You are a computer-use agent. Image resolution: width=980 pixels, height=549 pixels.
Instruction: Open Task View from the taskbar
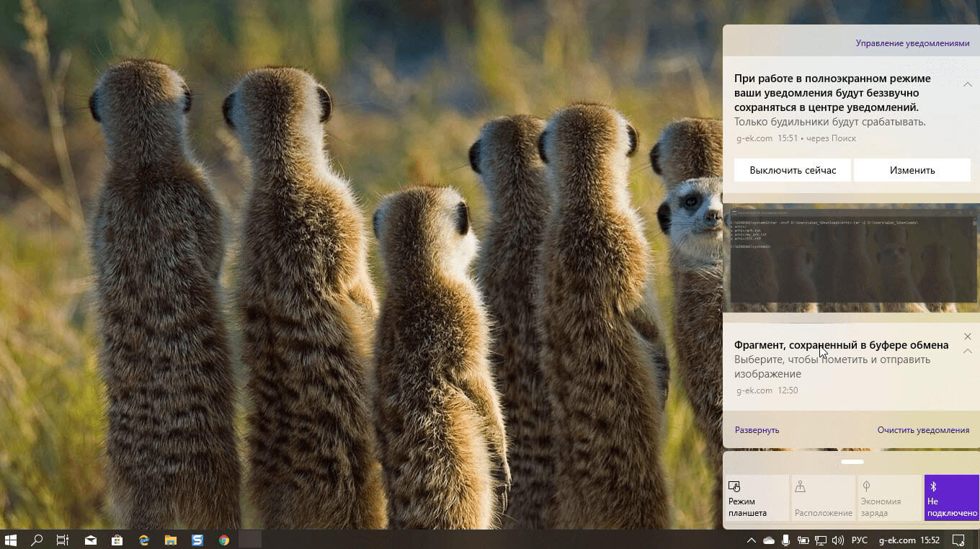click(x=63, y=540)
